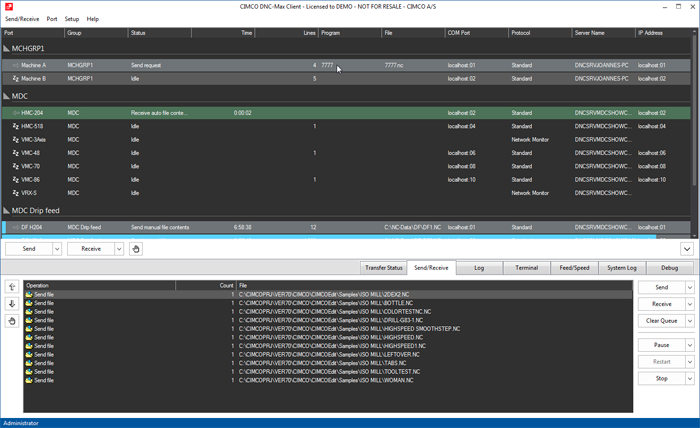
Task: Click sleep icon of VMC-3Axis row
Action: (x=16, y=140)
